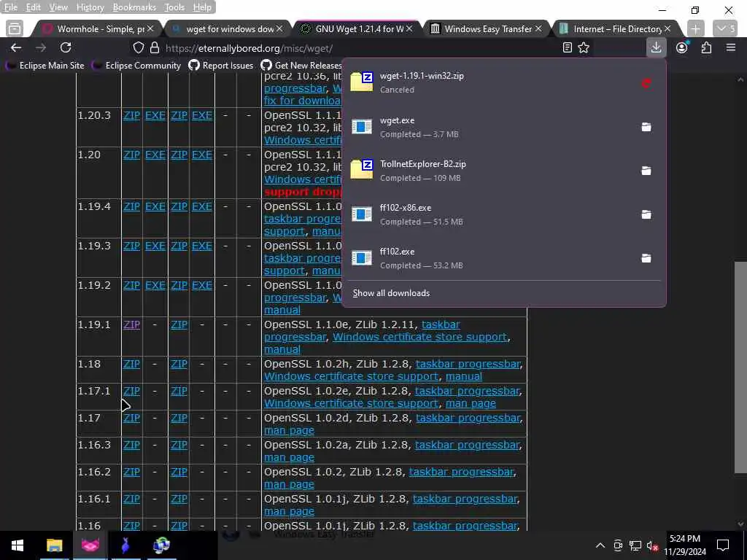Image resolution: width=747 pixels, height=560 pixels.
Task: Open a new tab with plus button
Action: [x=695, y=28]
